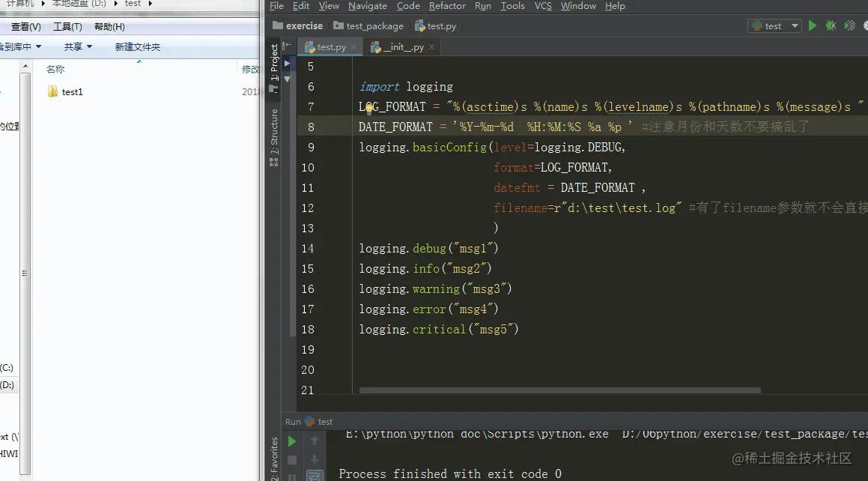Open the Edit menu
Image resolution: width=868 pixels, height=481 pixels.
click(300, 6)
